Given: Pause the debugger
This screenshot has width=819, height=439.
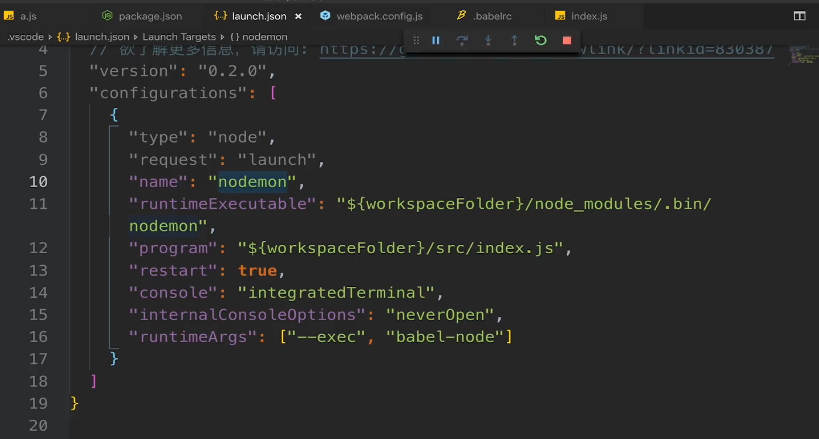Looking at the screenshot, I should click(x=436, y=40).
